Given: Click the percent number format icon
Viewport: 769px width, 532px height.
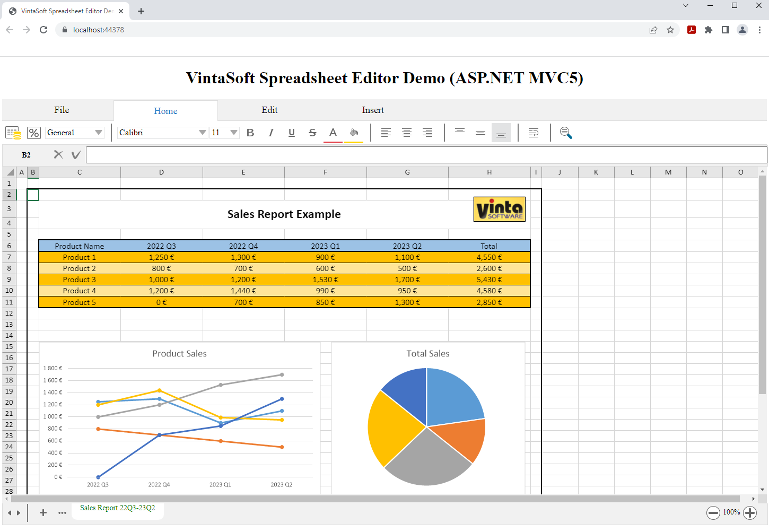Looking at the screenshot, I should [34, 133].
